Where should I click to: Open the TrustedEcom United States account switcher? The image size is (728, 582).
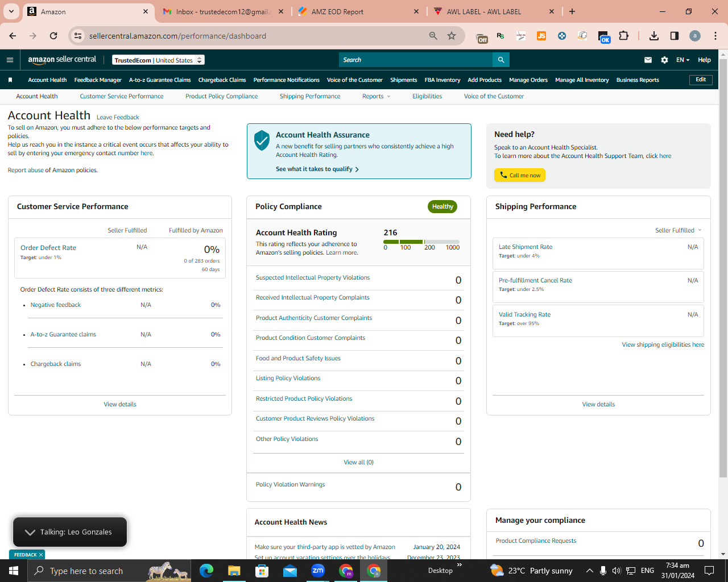(x=158, y=60)
